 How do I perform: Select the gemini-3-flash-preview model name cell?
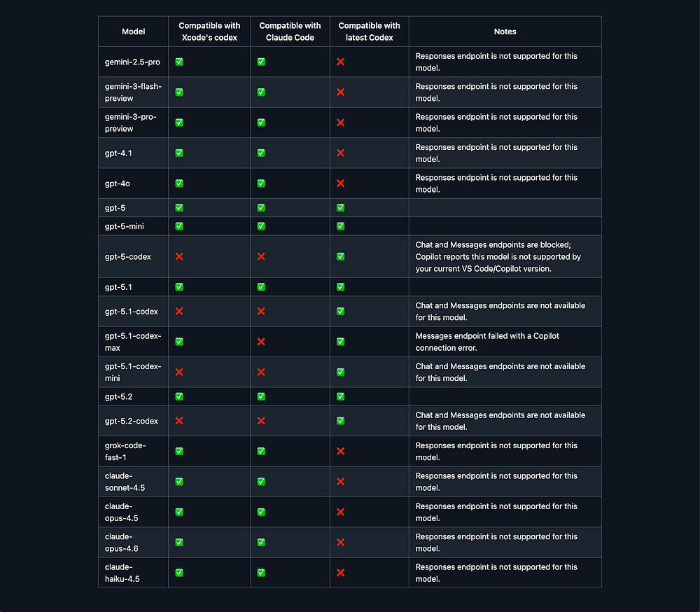(x=133, y=92)
